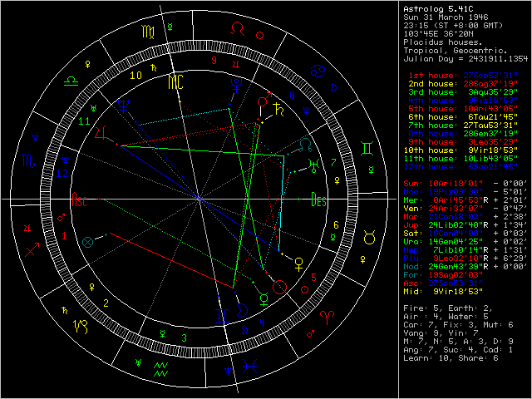
Task: Select the 'Nod: 24Gem43'39"R' position row
Action: pyautogui.click(x=465, y=267)
